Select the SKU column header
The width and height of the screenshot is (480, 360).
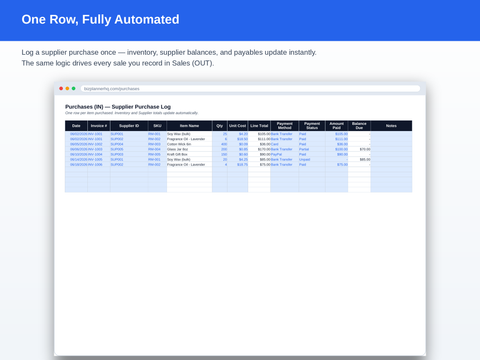[x=157, y=126]
